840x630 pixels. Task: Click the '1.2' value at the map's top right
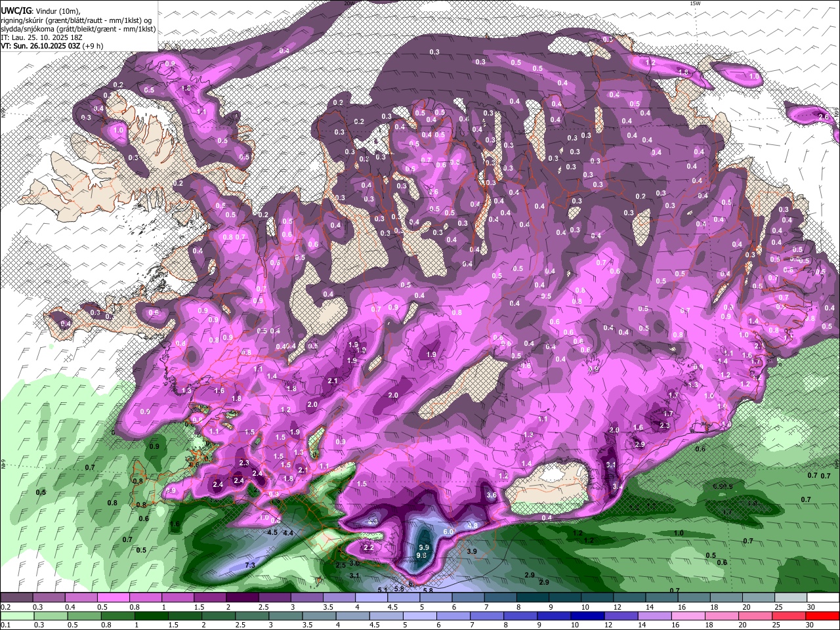651,62
